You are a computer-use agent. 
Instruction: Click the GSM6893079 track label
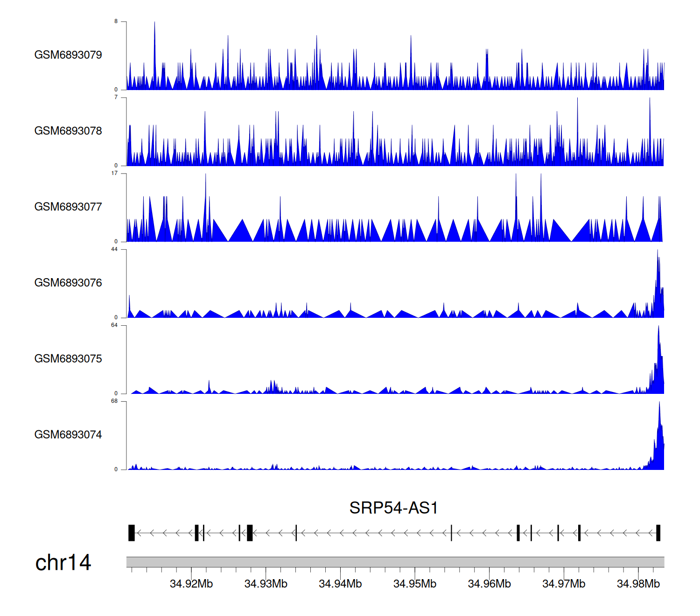pyautogui.click(x=68, y=55)
